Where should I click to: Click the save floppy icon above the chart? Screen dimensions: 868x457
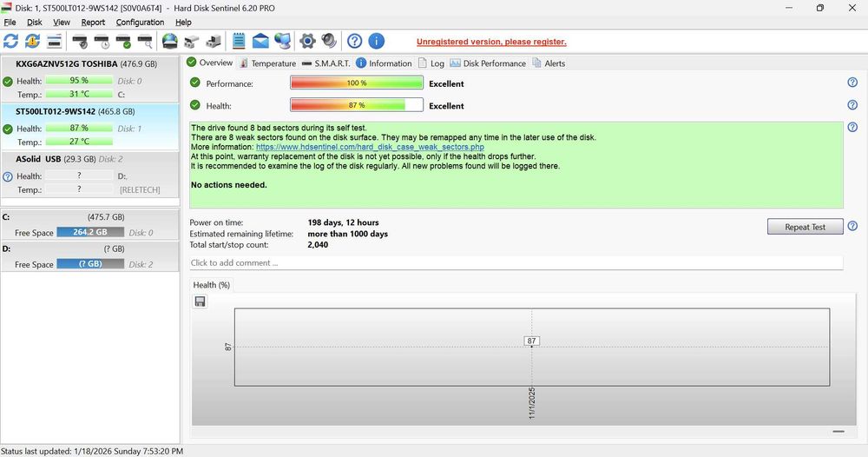point(200,301)
